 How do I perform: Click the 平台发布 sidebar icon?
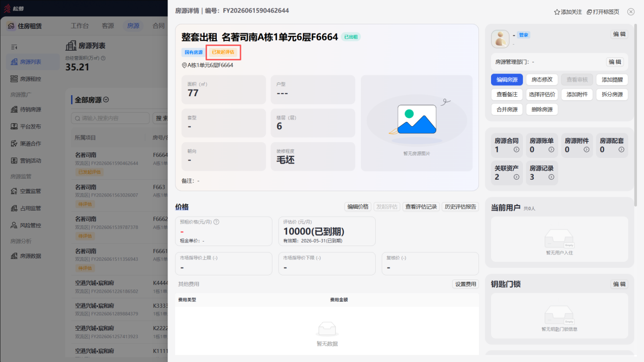click(x=15, y=127)
